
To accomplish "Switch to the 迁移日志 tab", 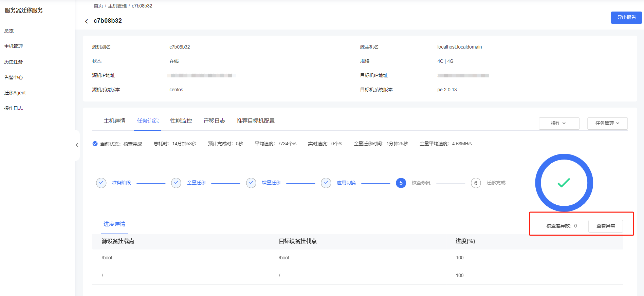I will [x=214, y=121].
